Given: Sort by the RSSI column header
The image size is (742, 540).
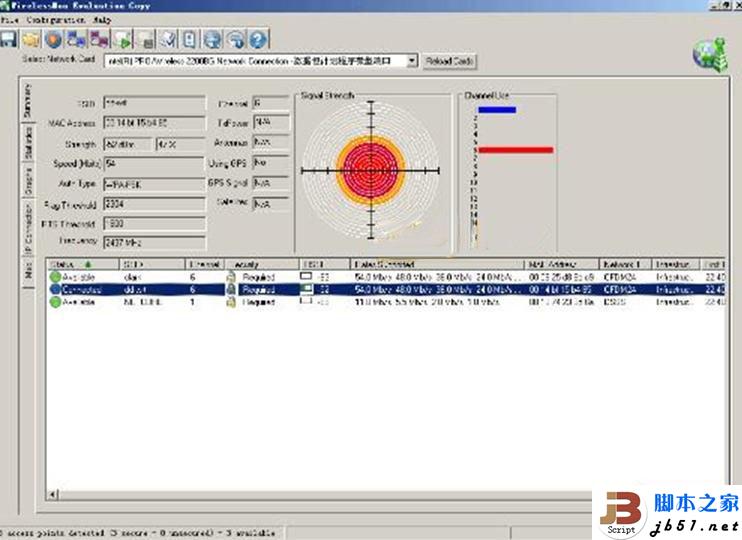Looking at the screenshot, I should [325, 264].
